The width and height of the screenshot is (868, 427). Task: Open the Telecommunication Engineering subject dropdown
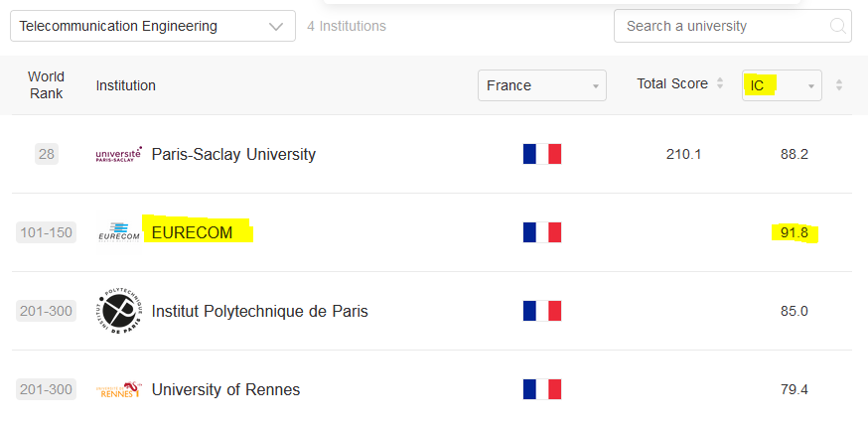tap(153, 26)
